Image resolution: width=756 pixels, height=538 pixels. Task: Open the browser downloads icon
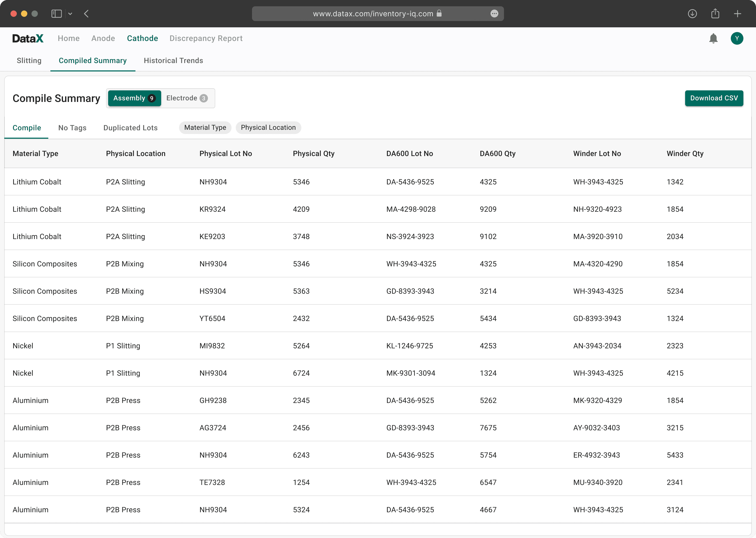point(692,14)
